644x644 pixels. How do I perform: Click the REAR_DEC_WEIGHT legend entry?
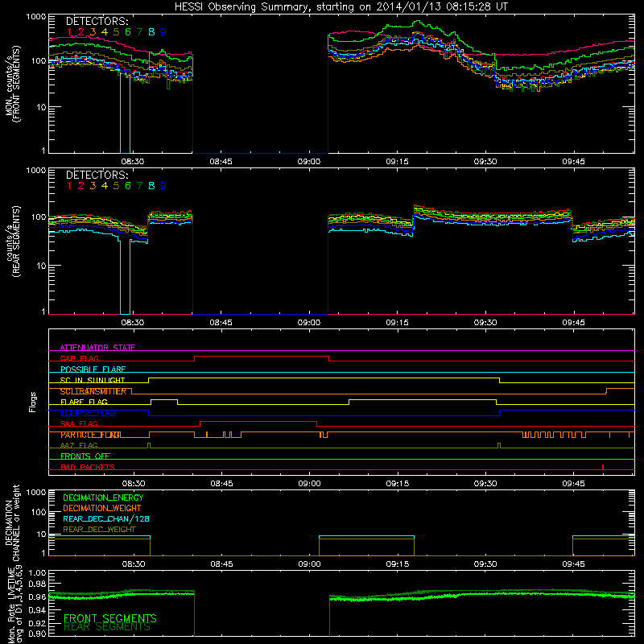(99, 530)
